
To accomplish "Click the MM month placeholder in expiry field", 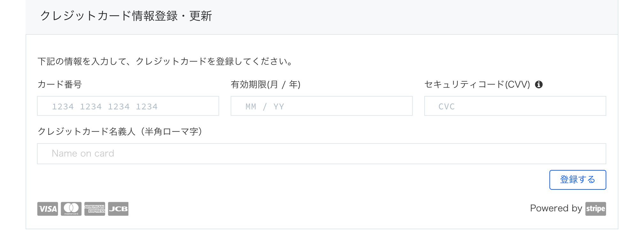I will tap(251, 106).
